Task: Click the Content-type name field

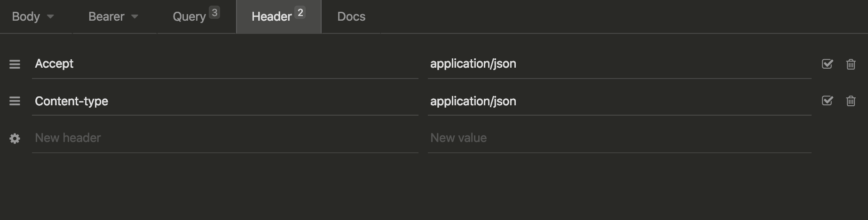Action: tap(225, 101)
